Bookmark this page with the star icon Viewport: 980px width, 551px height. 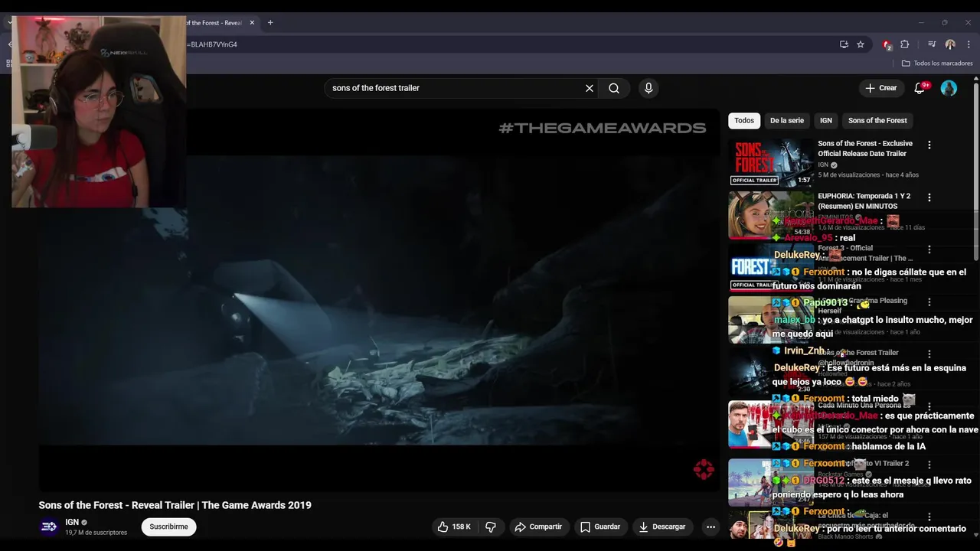coord(861,44)
